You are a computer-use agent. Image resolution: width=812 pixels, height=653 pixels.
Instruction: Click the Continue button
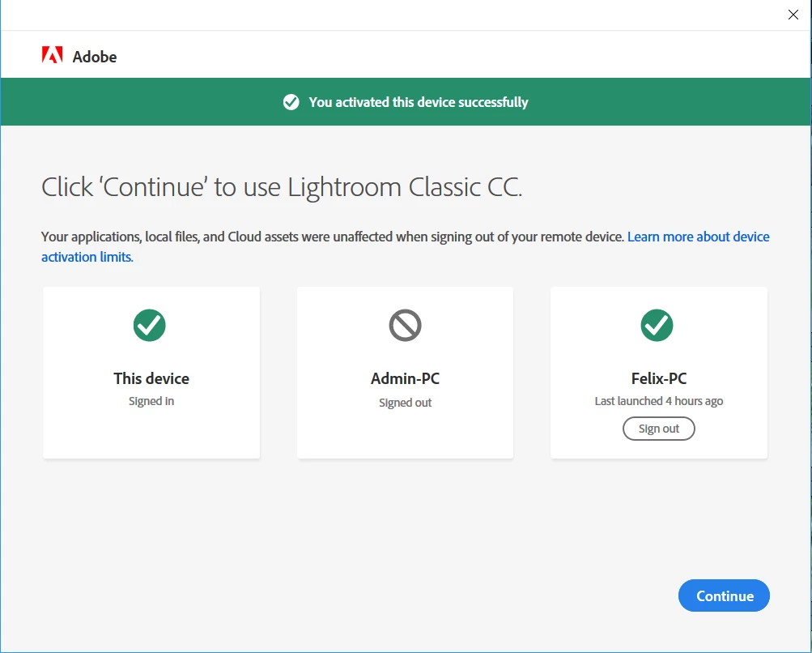coord(724,595)
